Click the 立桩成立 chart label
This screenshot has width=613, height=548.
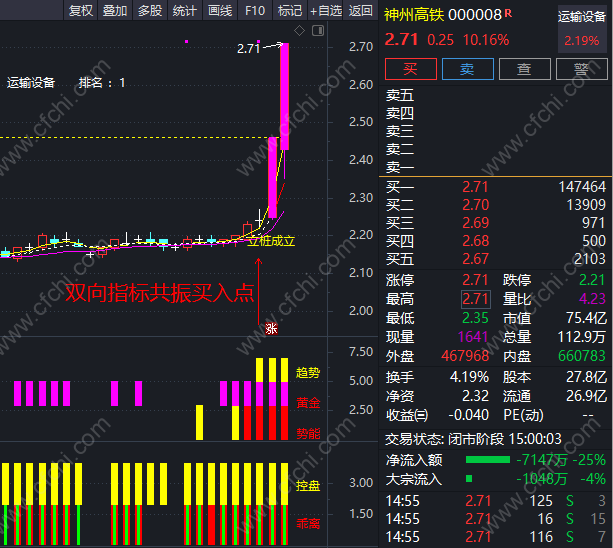click(x=271, y=241)
